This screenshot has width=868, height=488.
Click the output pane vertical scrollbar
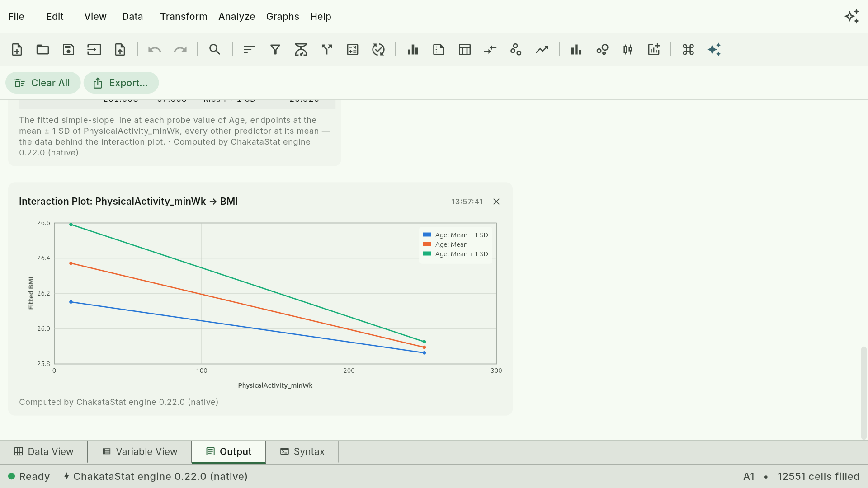(863, 392)
